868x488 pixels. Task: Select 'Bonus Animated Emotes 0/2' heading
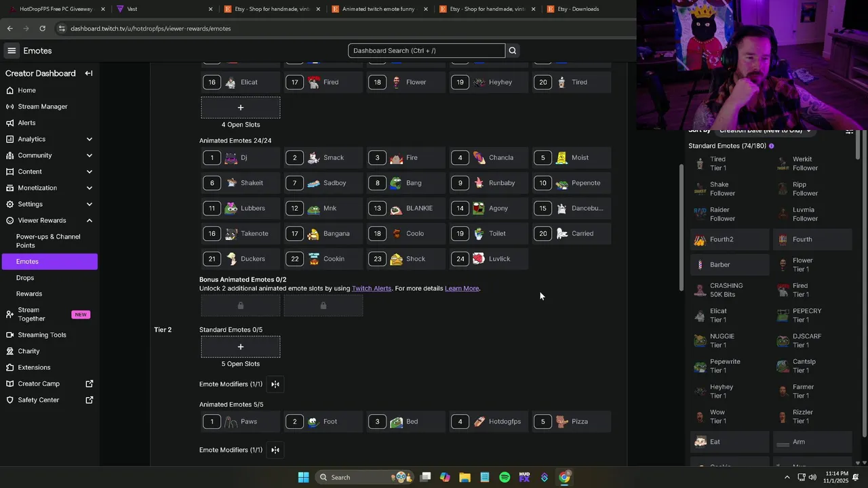[x=243, y=279]
